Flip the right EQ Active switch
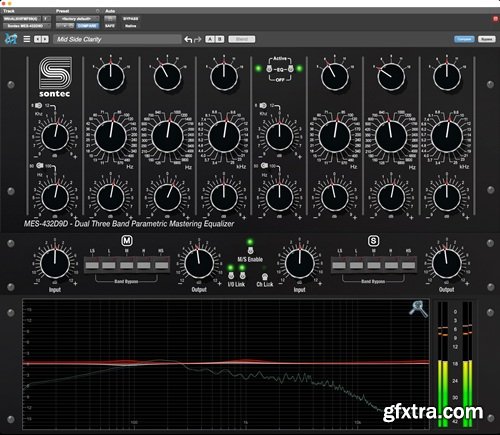The width and height of the screenshot is (500, 435). 290,69
